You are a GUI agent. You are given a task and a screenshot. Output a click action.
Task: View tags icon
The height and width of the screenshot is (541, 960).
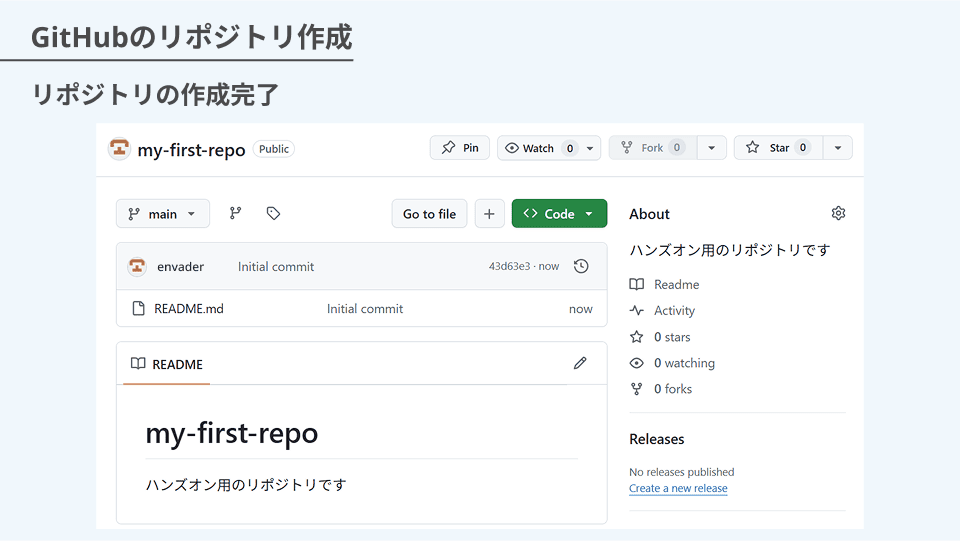click(x=273, y=213)
